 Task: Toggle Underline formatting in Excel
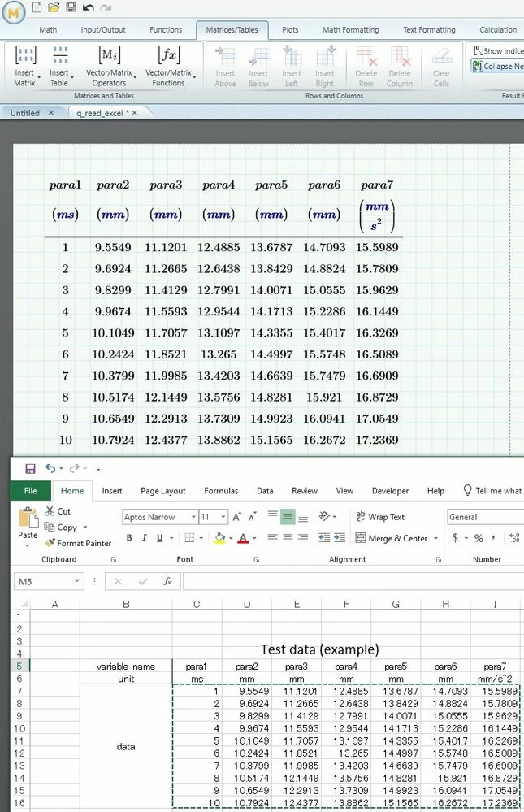[159, 538]
